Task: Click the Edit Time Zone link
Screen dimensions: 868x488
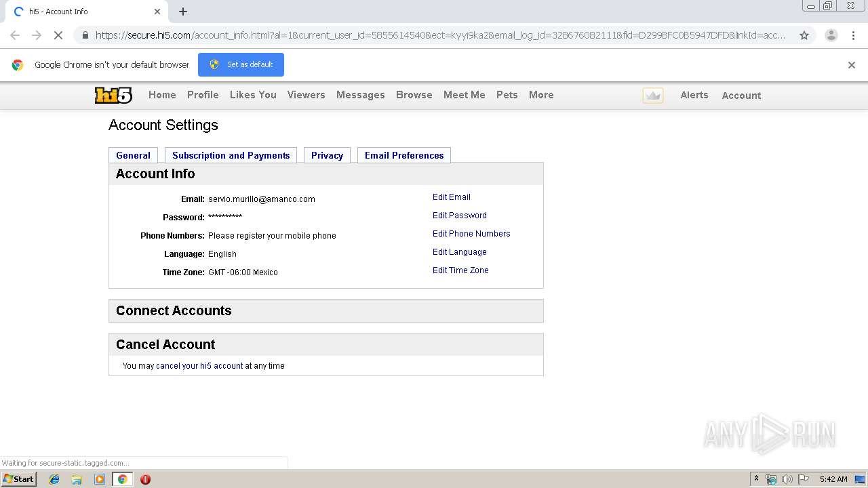Action: pos(460,270)
